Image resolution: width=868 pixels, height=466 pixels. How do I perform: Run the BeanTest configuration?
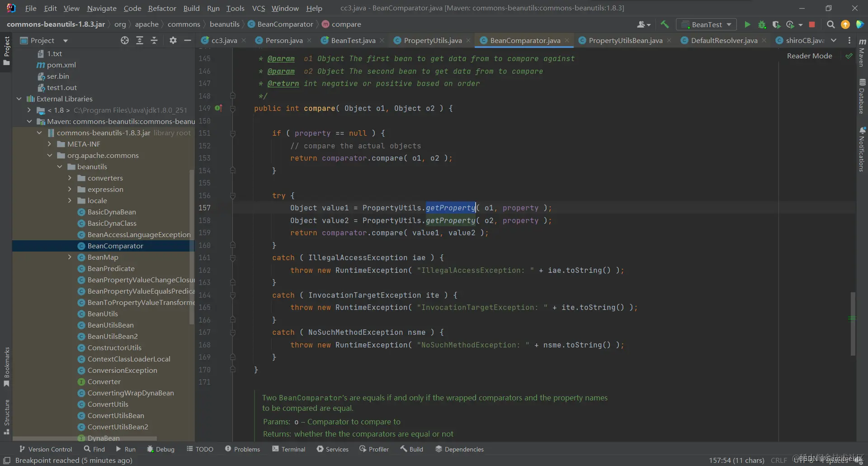[x=747, y=24]
